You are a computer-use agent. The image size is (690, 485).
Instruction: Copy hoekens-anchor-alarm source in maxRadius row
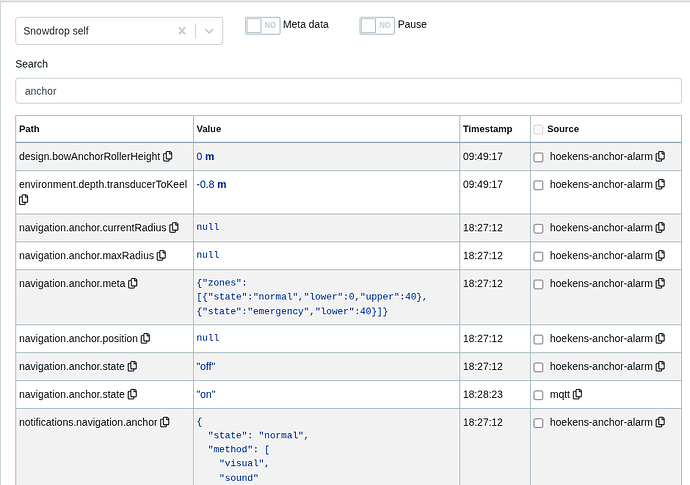point(660,256)
